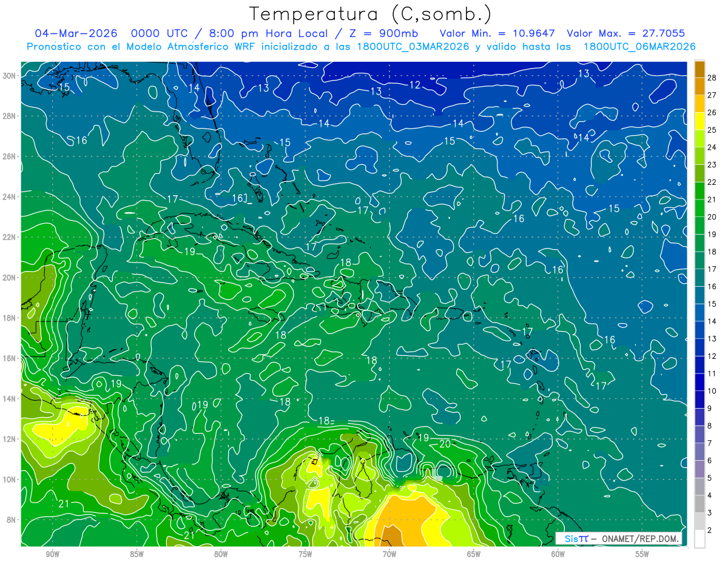
Task: Click the '24N' latitude axis label
Action: [10, 197]
